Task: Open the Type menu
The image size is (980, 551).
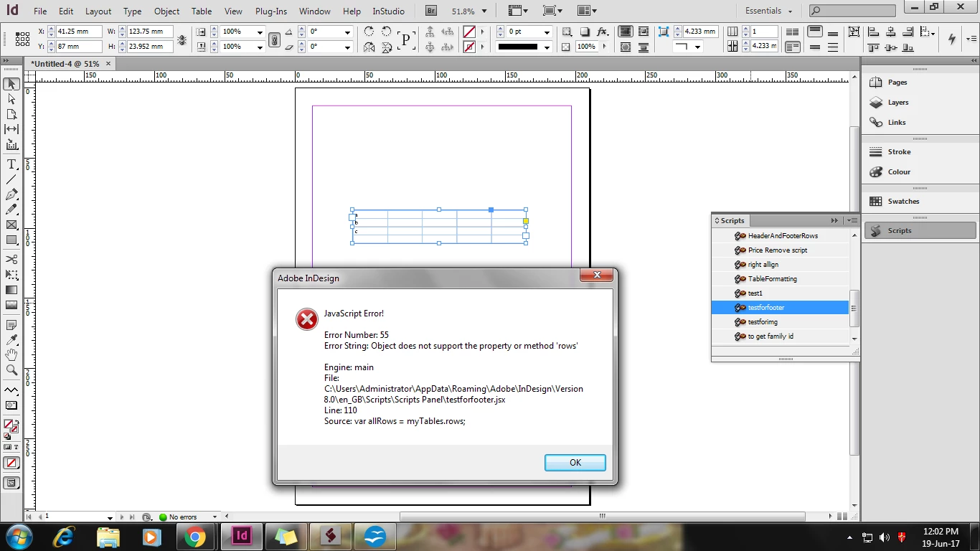Action: click(x=132, y=11)
